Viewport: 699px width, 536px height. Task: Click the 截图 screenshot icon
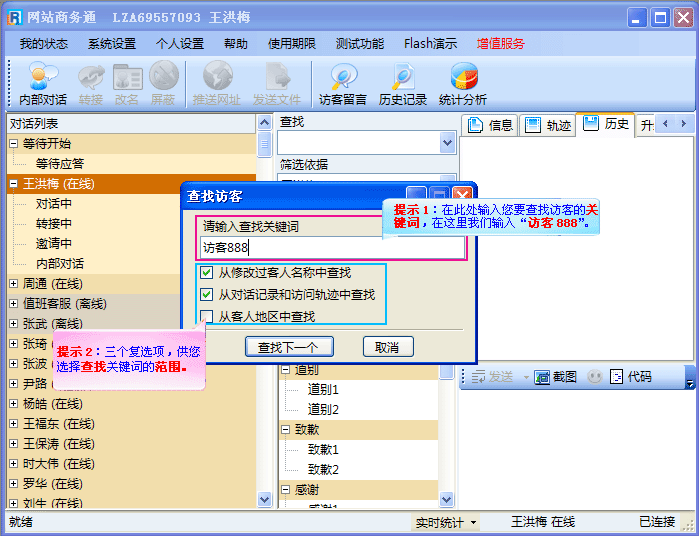(x=555, y=377)
